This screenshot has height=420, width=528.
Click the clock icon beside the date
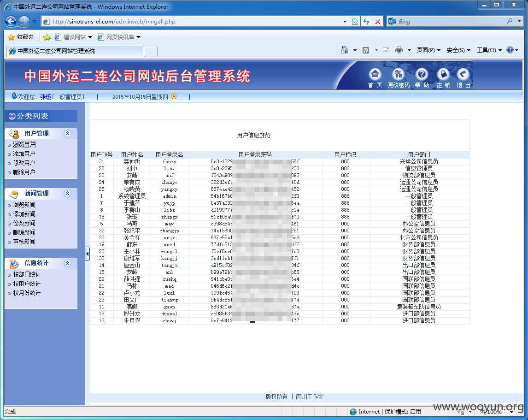pos(174,96)
